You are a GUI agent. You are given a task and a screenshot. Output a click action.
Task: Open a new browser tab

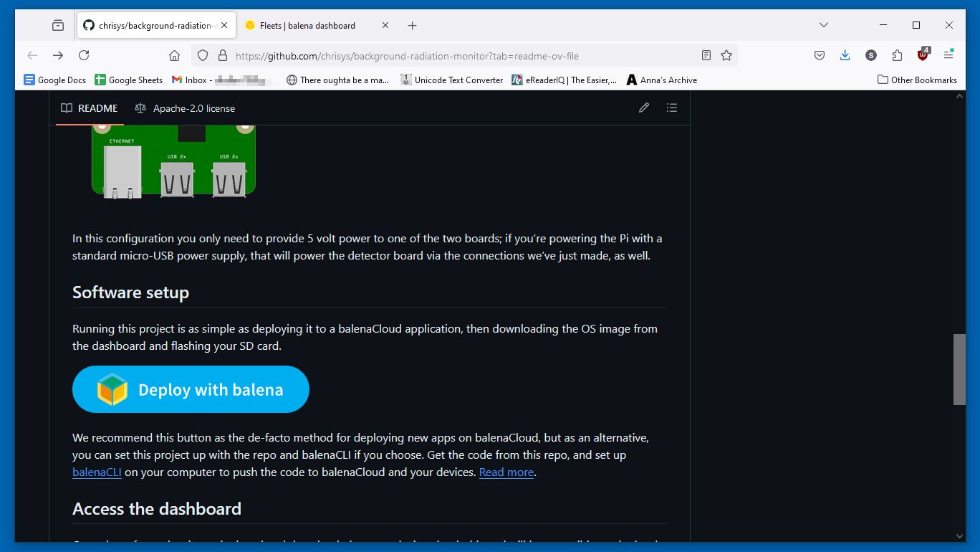coord(412,25)
